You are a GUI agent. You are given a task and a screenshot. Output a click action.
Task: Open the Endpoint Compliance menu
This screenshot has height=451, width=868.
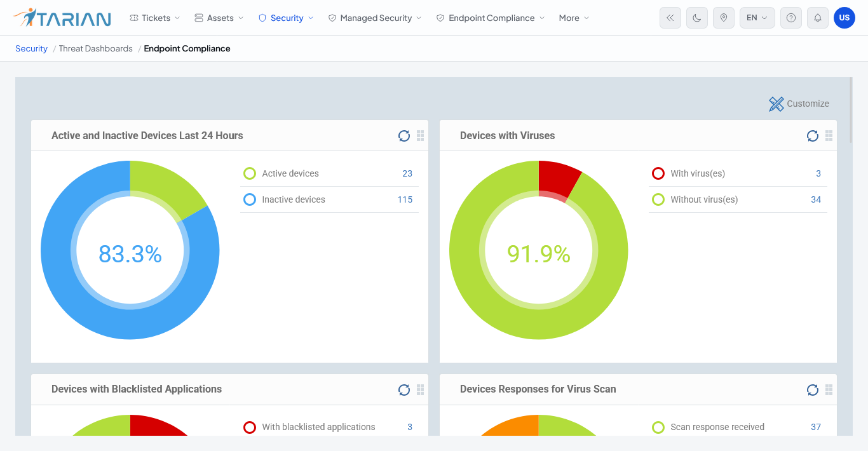click(x=491, y=18)
